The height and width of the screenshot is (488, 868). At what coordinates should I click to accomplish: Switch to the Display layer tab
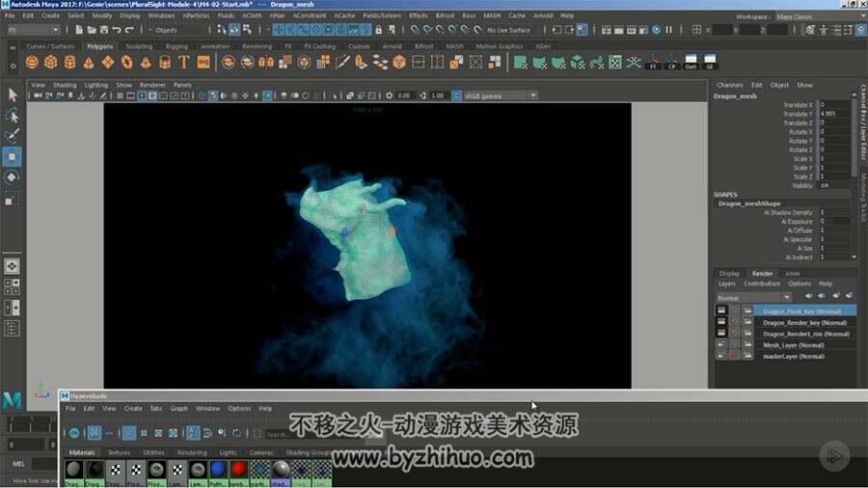(x=729, y=273)
